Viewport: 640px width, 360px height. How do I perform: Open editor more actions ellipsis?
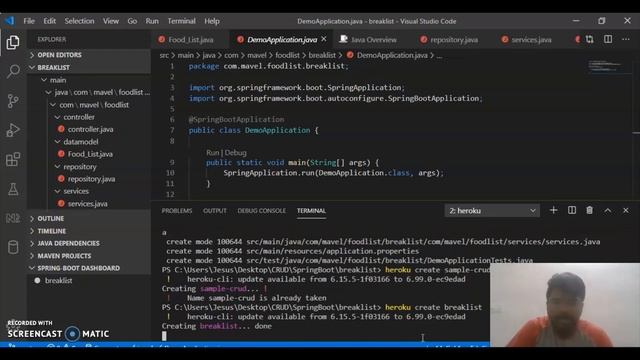(x=626, y=39)
